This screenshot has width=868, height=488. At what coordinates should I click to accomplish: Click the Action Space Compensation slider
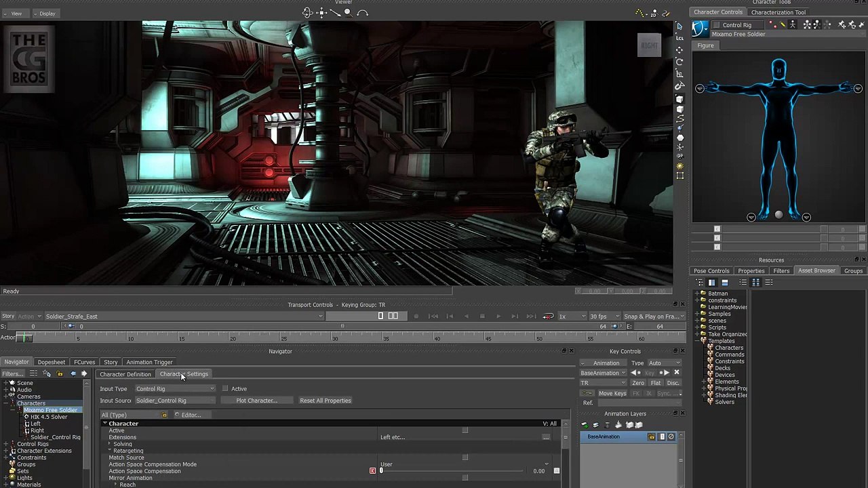451,471
